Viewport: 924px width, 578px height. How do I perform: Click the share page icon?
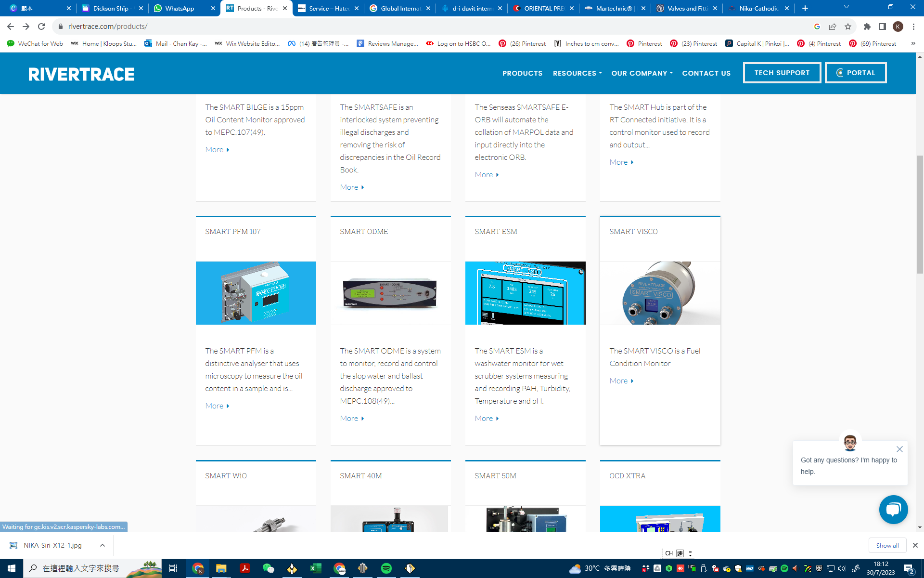833,26
